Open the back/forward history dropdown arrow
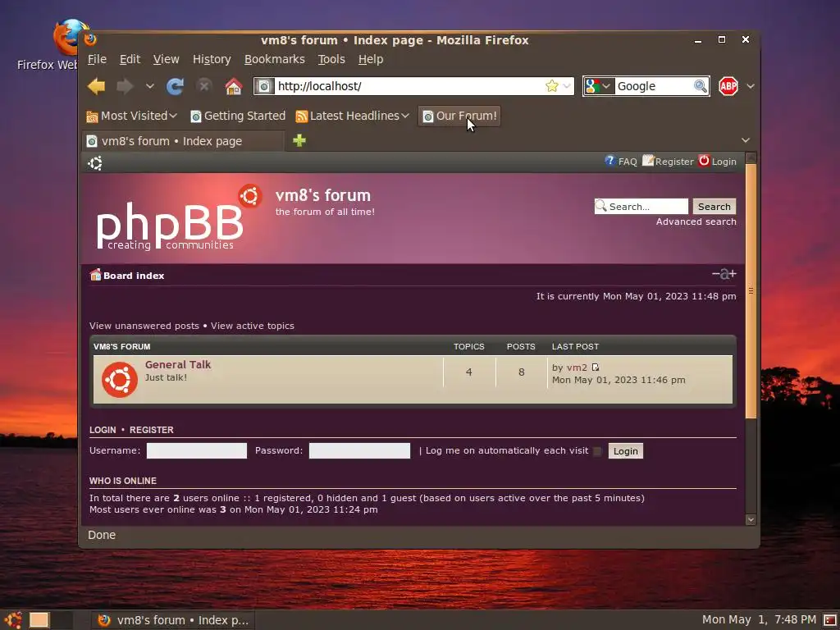 [150, 86]
